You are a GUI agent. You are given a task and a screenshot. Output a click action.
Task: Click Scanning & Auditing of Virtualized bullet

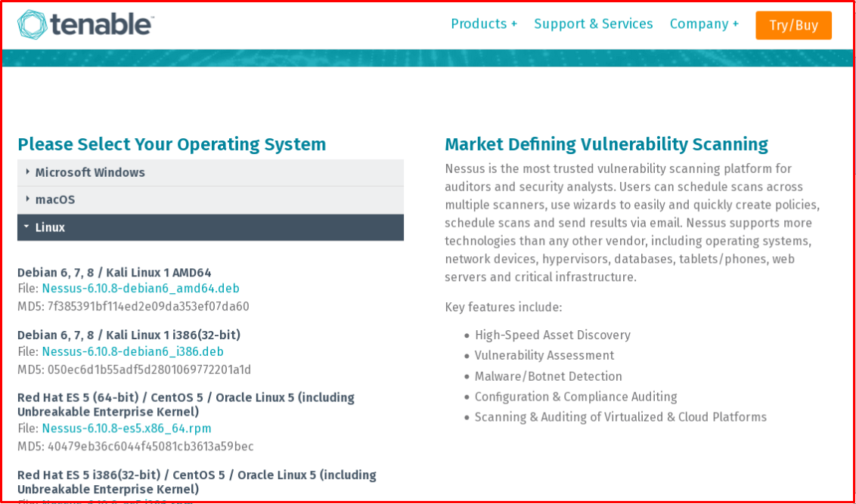[621, 417]
